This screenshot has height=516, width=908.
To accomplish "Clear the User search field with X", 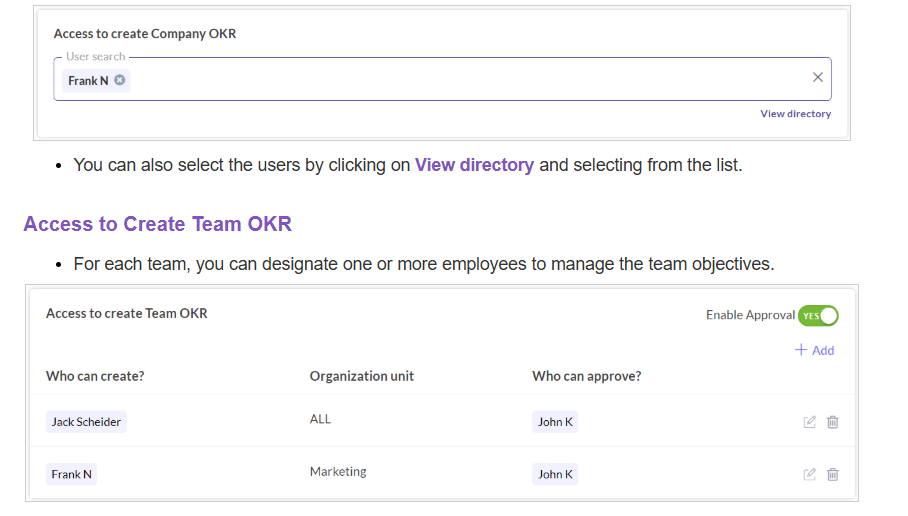I will pyautogui.click(x=817, y=78).
